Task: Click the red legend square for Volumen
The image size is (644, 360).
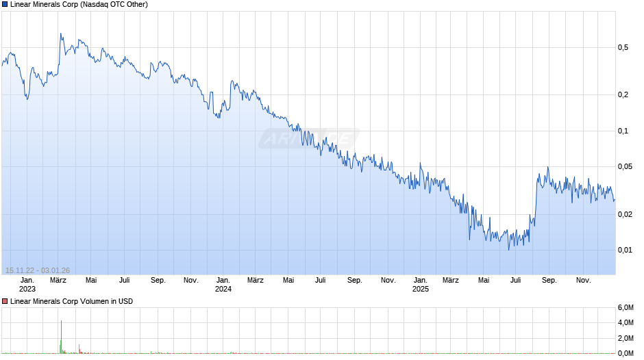Action: (5, 301)
